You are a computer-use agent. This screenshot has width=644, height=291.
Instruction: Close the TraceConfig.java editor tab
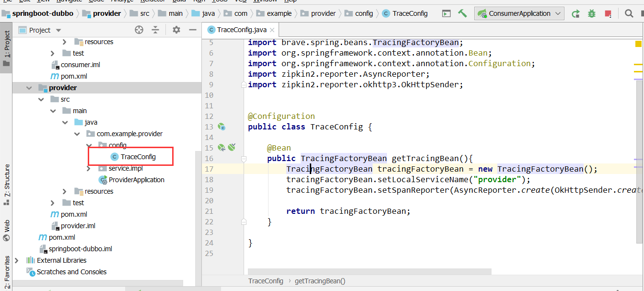(271, 30)
